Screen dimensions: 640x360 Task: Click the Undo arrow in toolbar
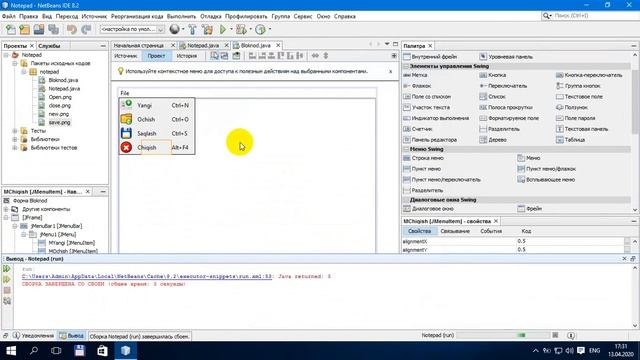pyautogui.click(x=72, y=29)
